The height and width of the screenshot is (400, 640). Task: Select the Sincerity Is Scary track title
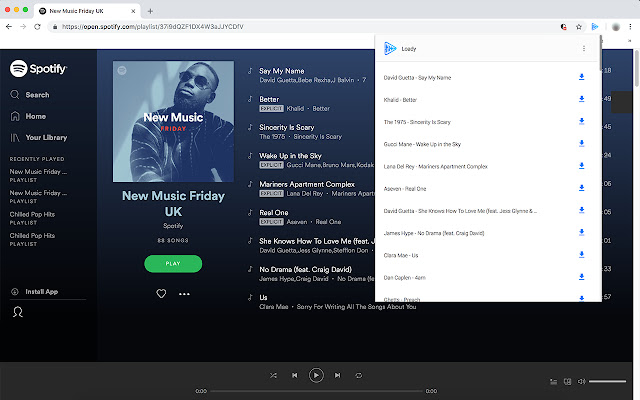[x=287, y=127]
